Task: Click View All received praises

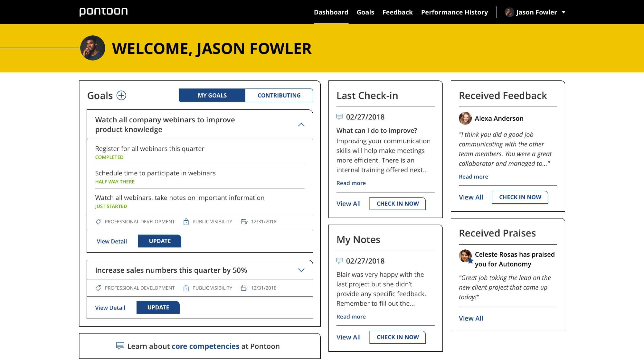Action: pyautogui.click(x=471, y=318)
